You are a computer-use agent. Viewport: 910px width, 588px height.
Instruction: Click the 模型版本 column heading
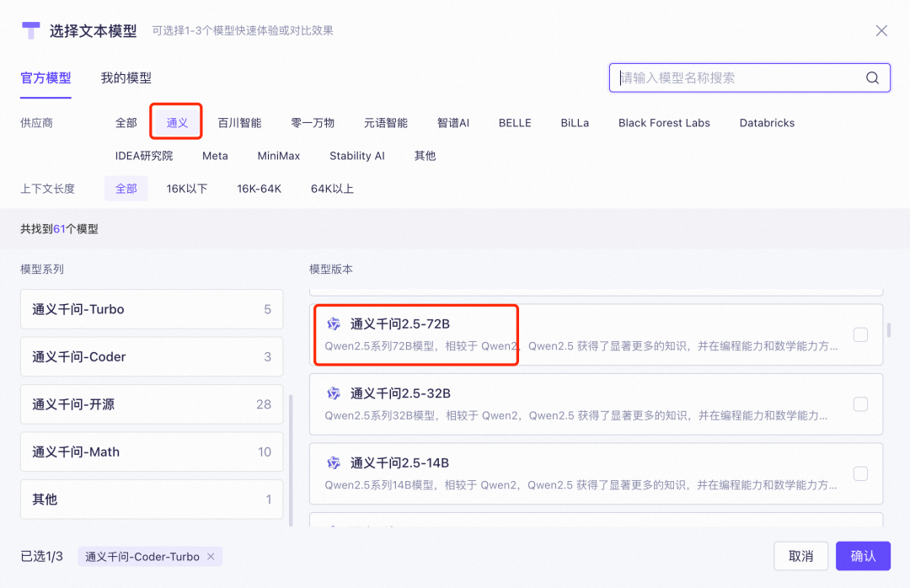pyautogui.click(x=331, y=269)
